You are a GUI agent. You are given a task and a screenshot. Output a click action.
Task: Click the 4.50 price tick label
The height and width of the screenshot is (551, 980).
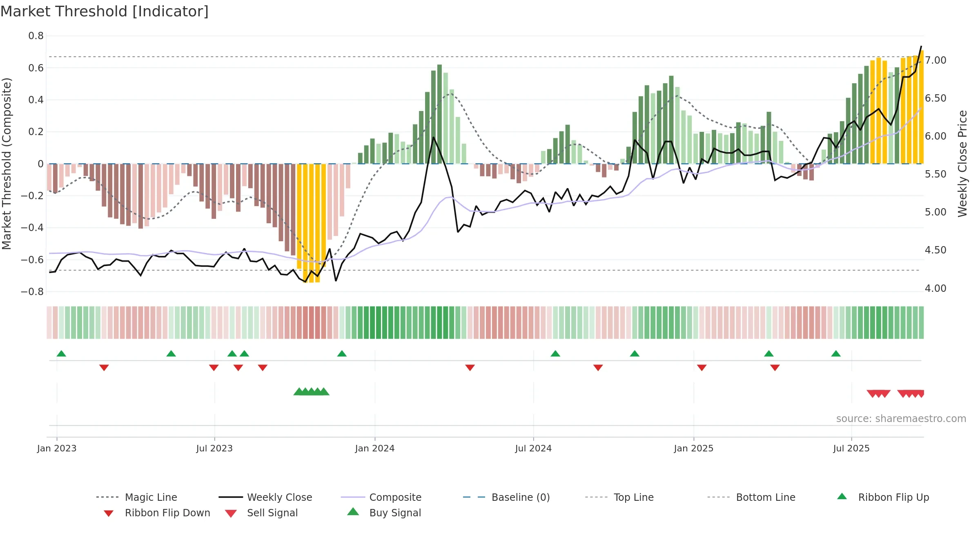(935, 250)
